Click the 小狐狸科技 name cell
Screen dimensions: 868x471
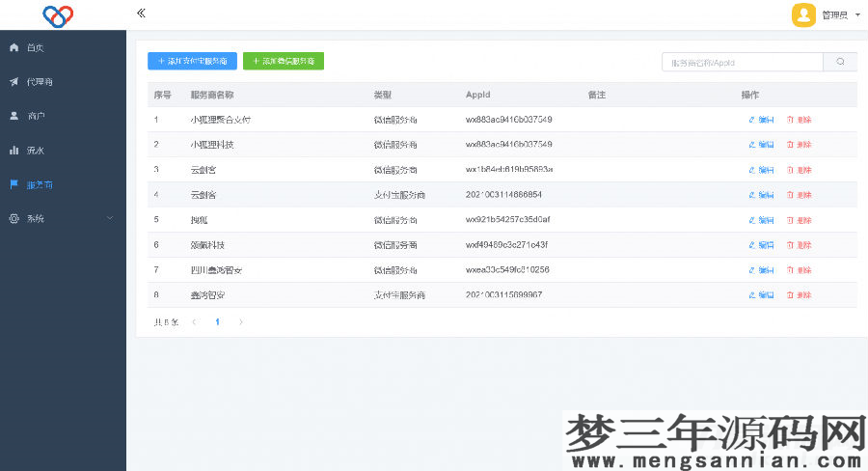click(212, 145)
